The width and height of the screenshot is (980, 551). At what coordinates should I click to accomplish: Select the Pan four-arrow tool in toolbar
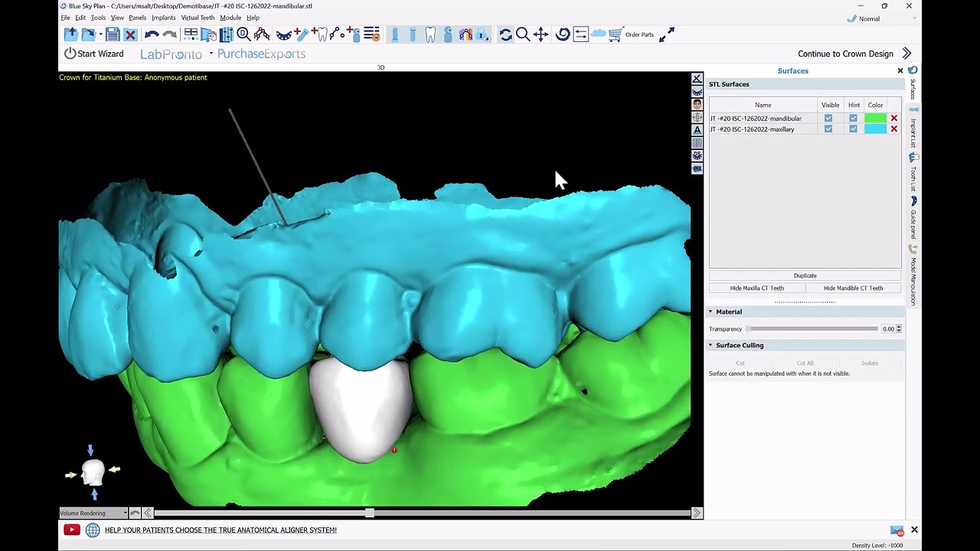pos(541,34)
